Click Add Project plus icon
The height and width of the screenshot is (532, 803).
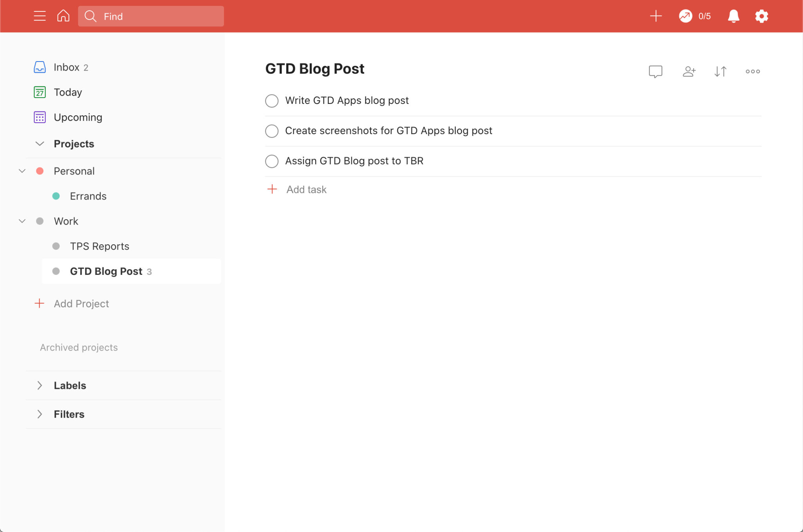39,303
